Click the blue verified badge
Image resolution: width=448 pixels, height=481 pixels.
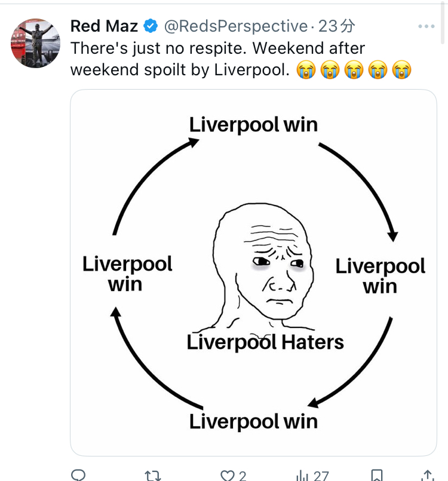tap(151, 26)
